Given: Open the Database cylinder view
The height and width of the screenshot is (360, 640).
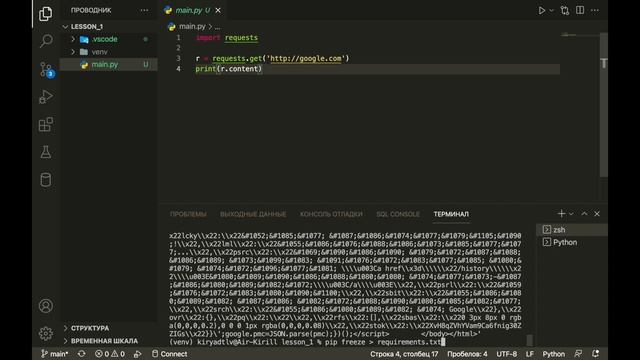Looking at the screenshot, I should pyautogui.click(x=46, y=180).
